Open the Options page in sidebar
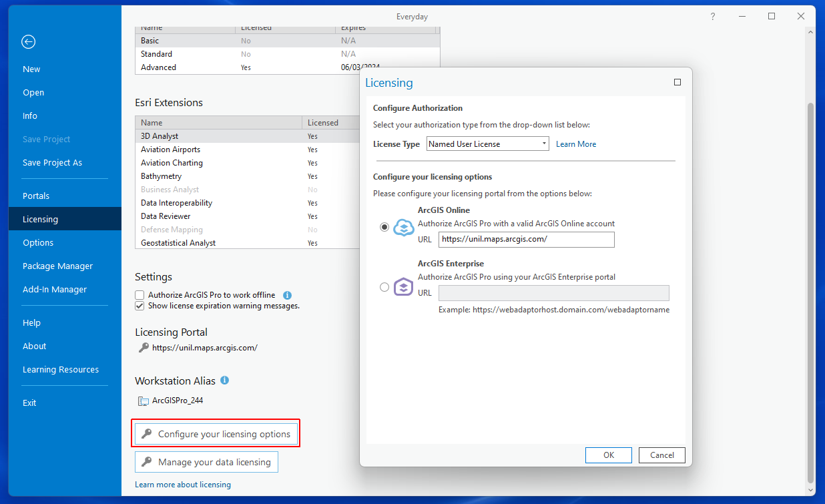825x504 pixels. point(38,243)
